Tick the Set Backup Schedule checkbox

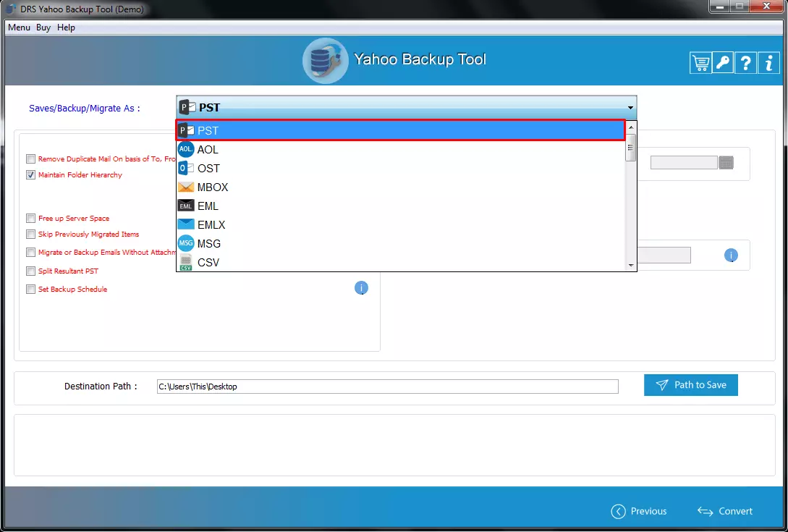(30, 289)
